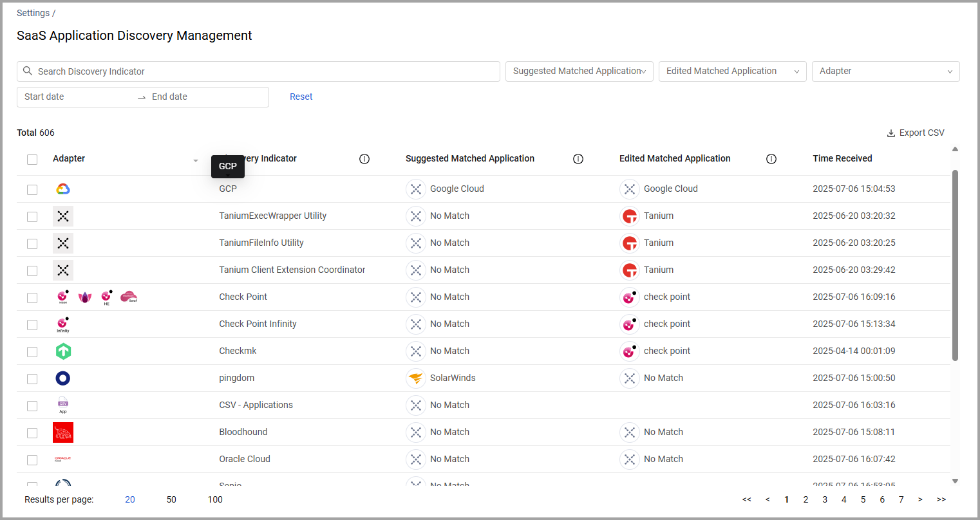The height and width of the screenshot is (520, 980).
Task: Check the GCP row checkbox
Action: click(32, 190)
